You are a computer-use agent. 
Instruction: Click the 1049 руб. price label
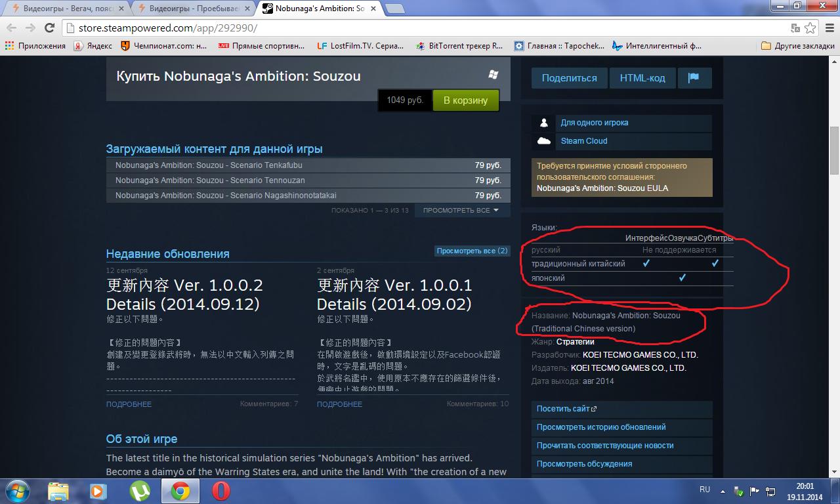point(405,100)
